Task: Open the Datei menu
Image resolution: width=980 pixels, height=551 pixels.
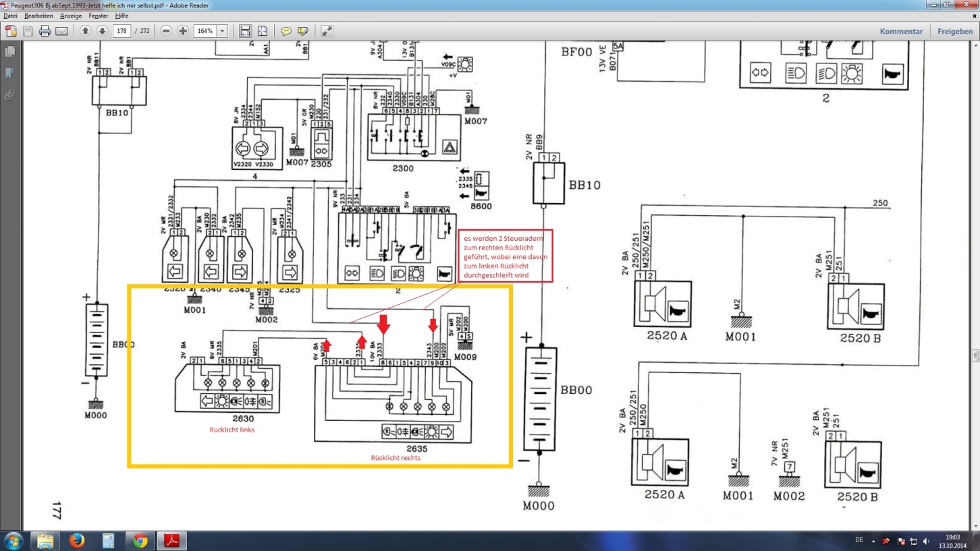Action: click(11, 16)
